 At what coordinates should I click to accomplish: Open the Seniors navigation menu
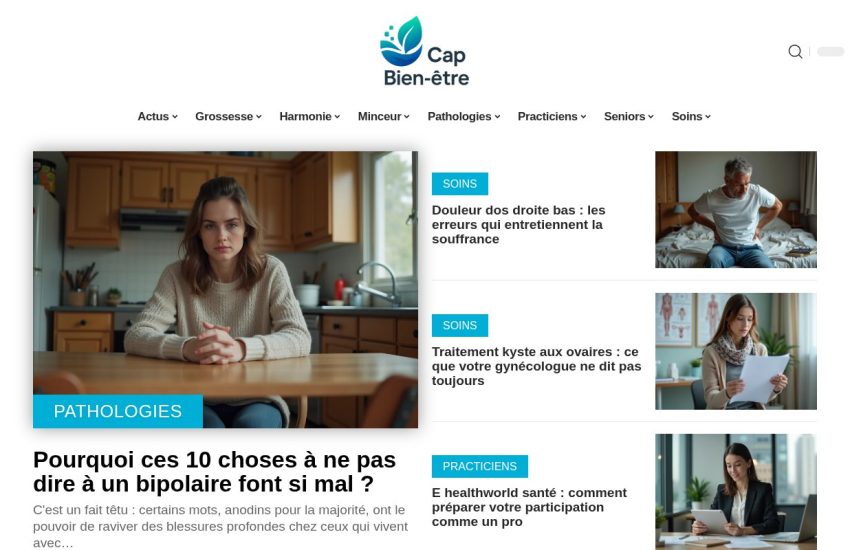629,117
